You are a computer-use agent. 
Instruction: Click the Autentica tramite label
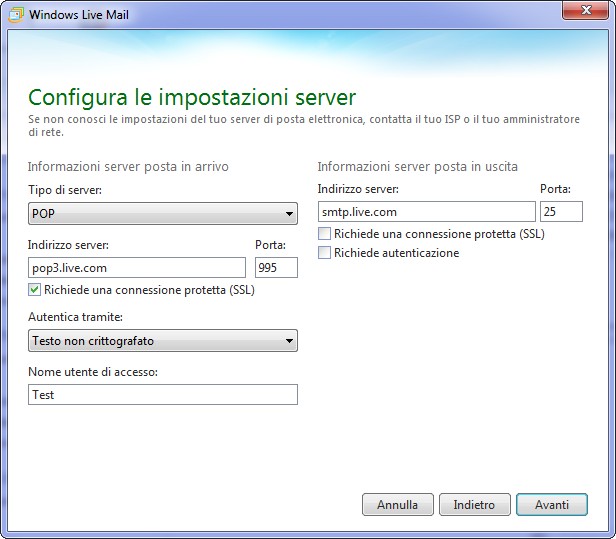point(75,317)
